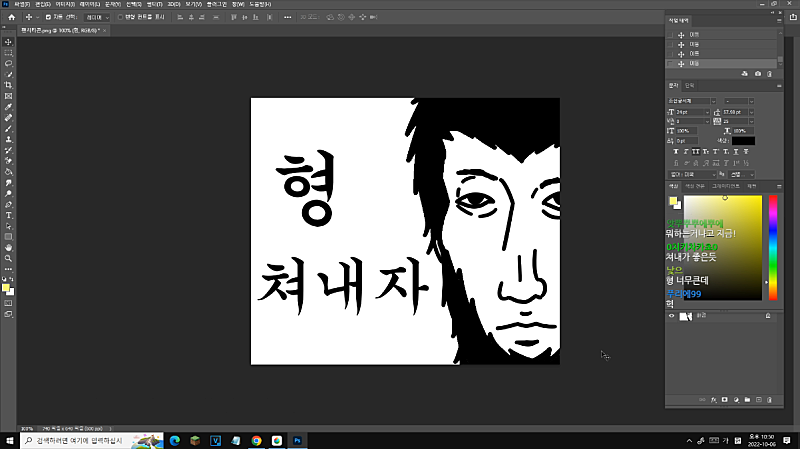Screen dimensions: 800x449
Task: Select the Horizontal Type tool
Action: pos(9,215)
